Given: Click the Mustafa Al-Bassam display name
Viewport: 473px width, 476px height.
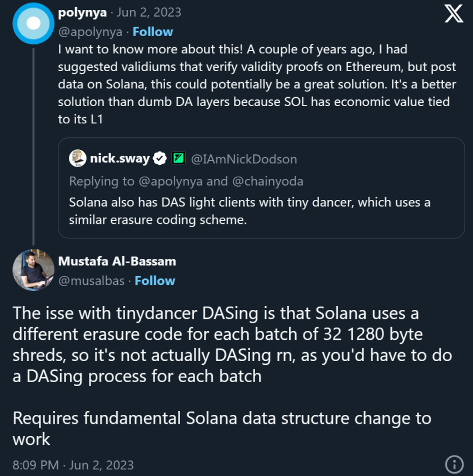Looking at the screenshot, I should click(x=117, y=261).
